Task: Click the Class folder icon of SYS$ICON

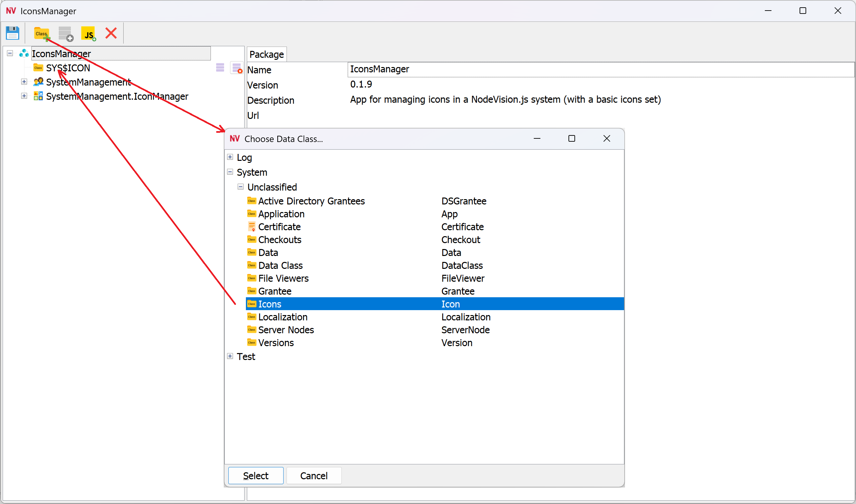Action: [x=38, y=68]
